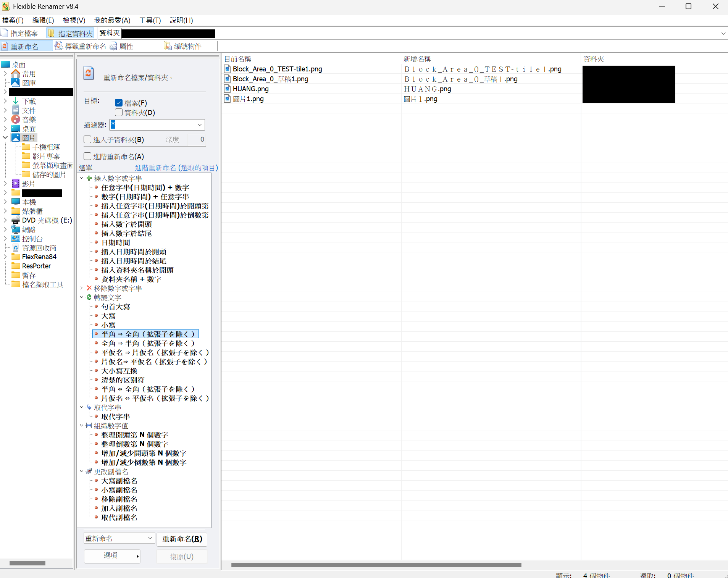
Task: Click the 圖庫 gallery icon in tree
Action: pyautogui.click(x=16, y=82)
